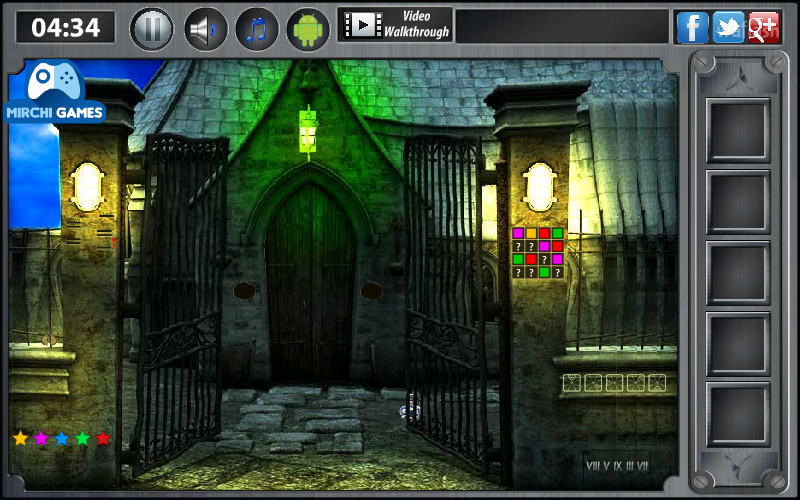Click the last question mark cell in grid
Image resolution: width=800 pixels, height=500 pixels.
click(558, 272)
